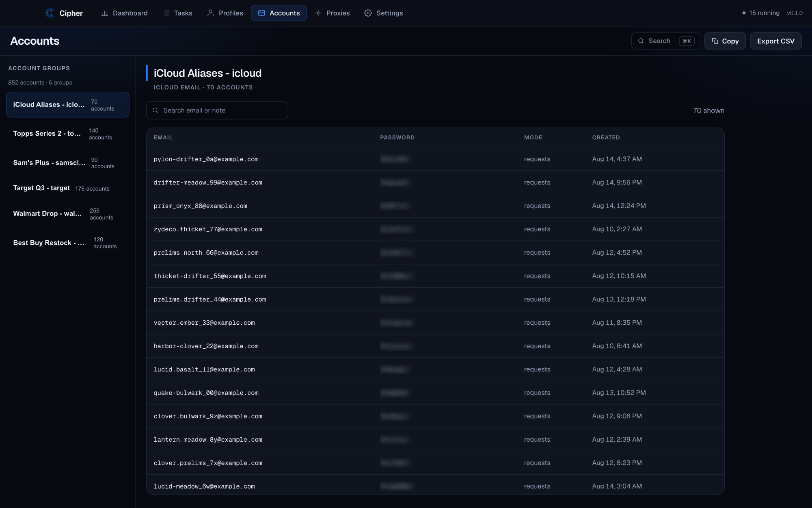
Task: Open the Settings tab
Action: (x=383, y=13)
